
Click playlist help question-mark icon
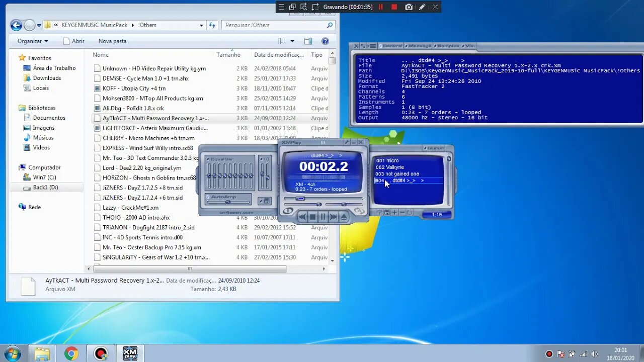(379, 212)
